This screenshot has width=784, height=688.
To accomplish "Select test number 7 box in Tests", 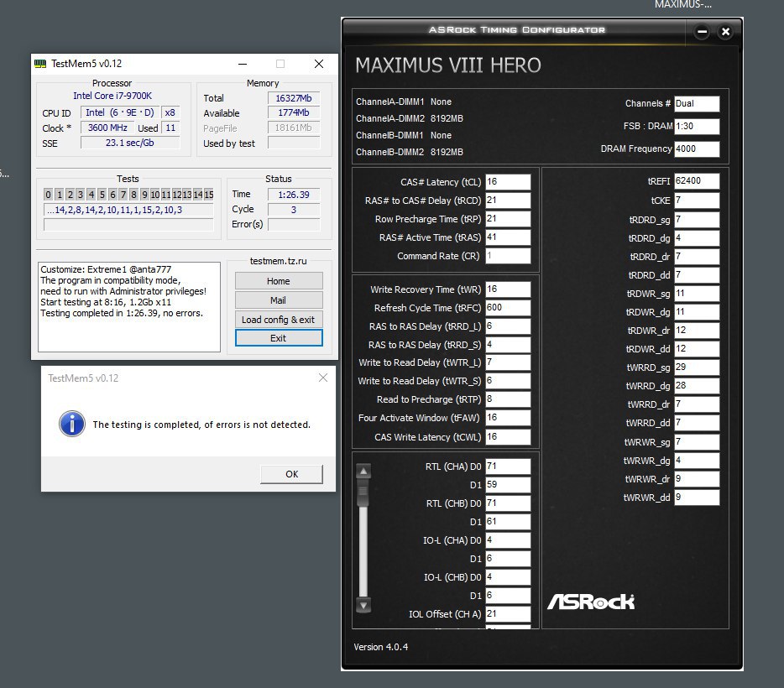I will pos(123,195).
